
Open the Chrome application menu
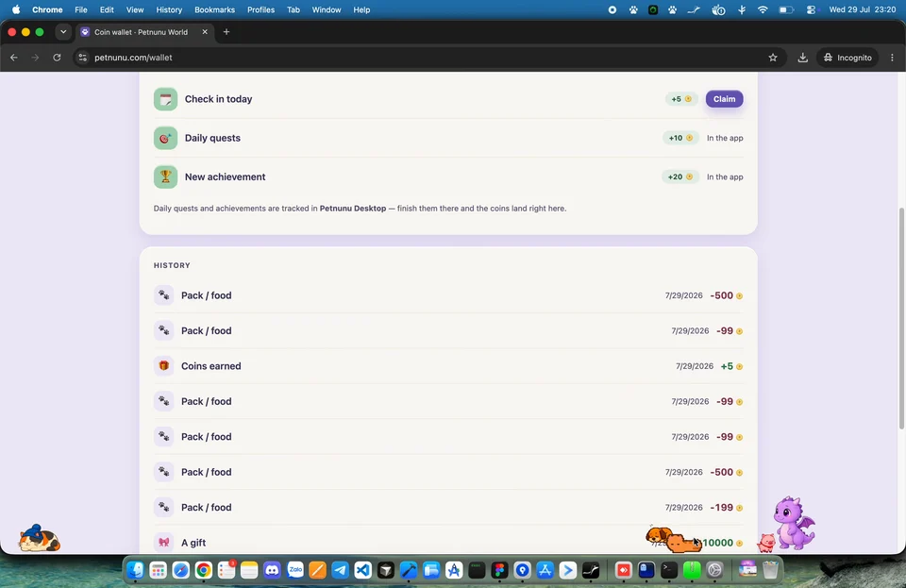[47, 9]
